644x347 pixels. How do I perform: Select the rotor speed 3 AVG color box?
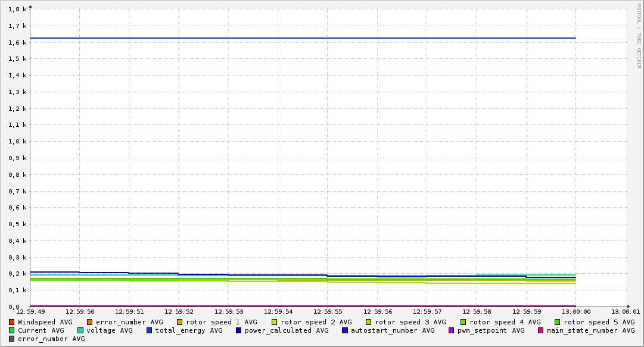coord(369,322)
